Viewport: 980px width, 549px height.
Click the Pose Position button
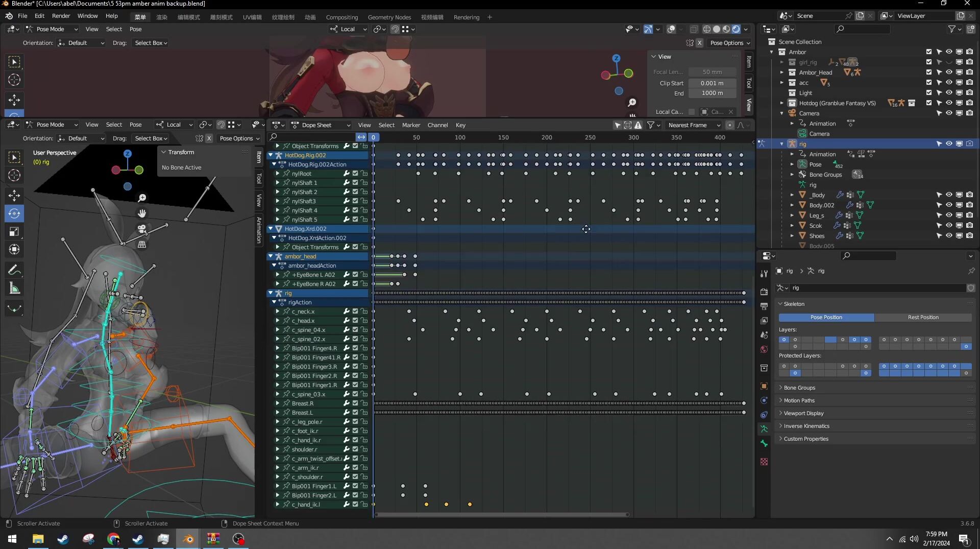826,317
